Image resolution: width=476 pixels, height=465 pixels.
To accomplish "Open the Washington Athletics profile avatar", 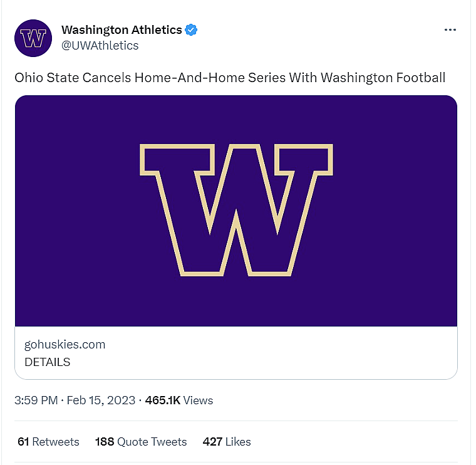I will coord(33,38).
